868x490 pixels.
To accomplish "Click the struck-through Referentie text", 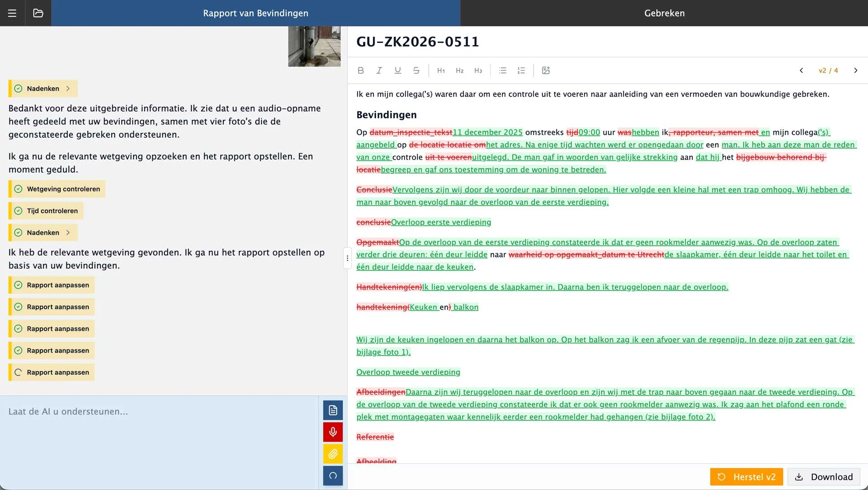I will pyautogui.click(x=375, y=437).
